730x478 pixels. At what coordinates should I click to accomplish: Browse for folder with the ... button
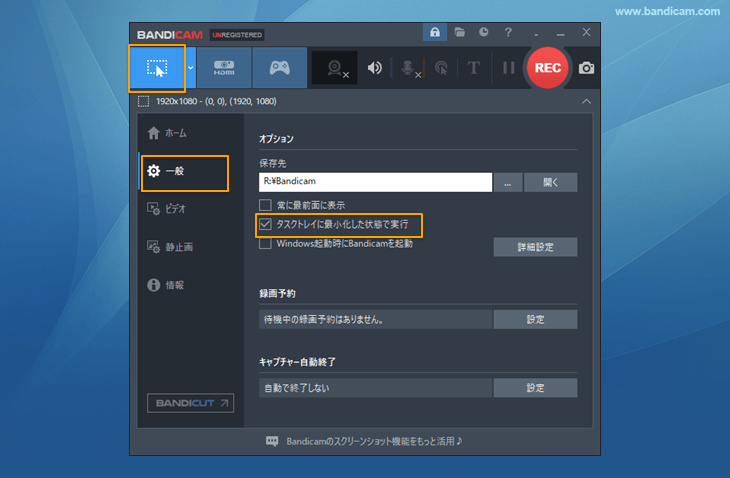(x=507, y=182)
